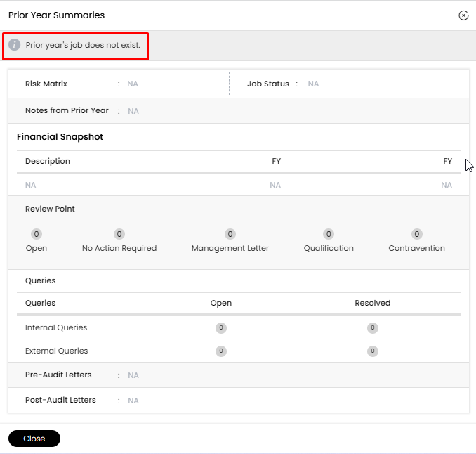
Task: Click the Internal Queries resolved count badge
Action: 372,327
